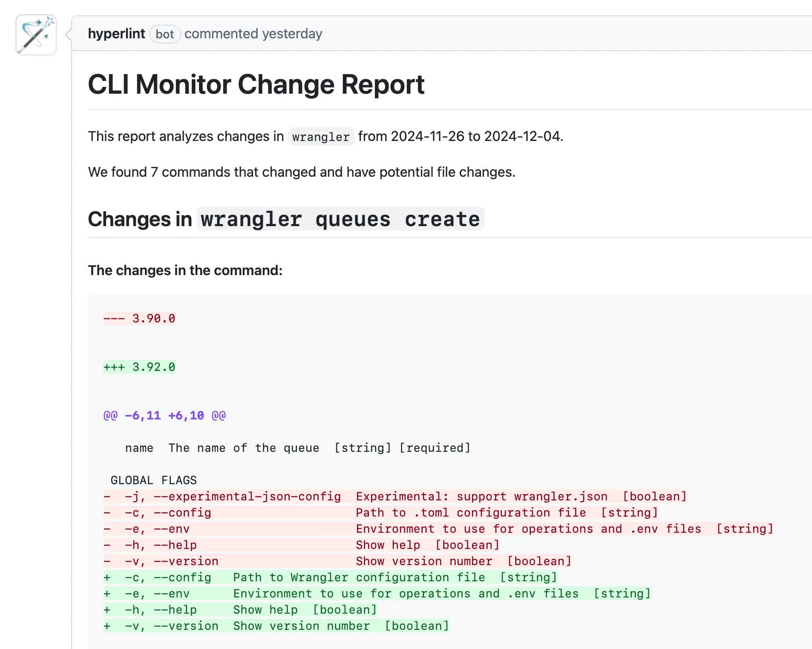Click the GLOBAL FLAGS line in the diff
Screen dimensions: 812x649
coord(153,480)
